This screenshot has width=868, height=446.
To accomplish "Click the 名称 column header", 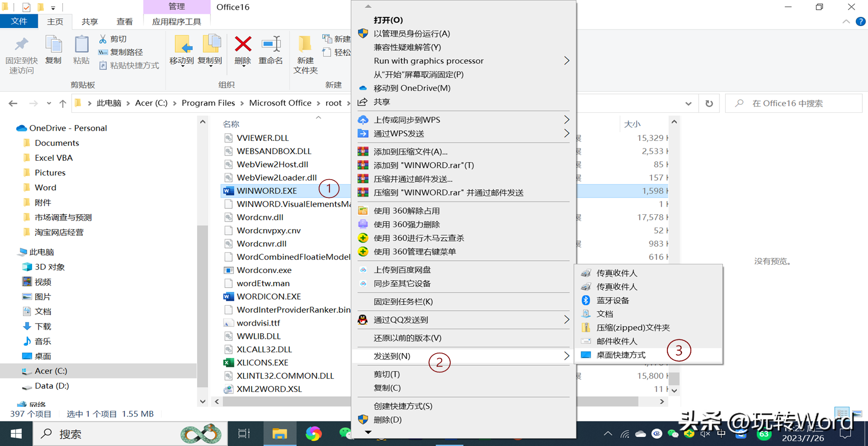I will (x=231, y=124).
